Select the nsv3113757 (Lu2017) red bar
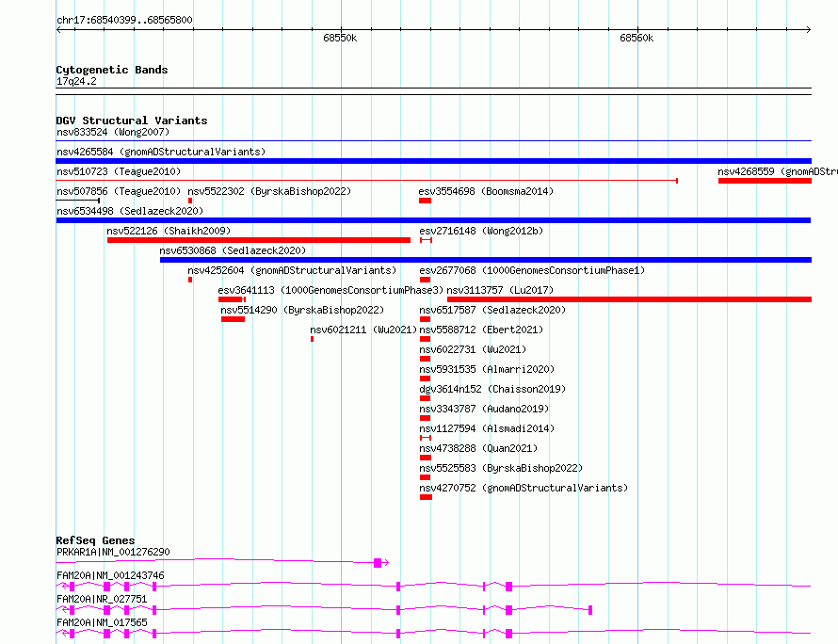Viewport: 838px width, 644px height. tap(629, 299)
